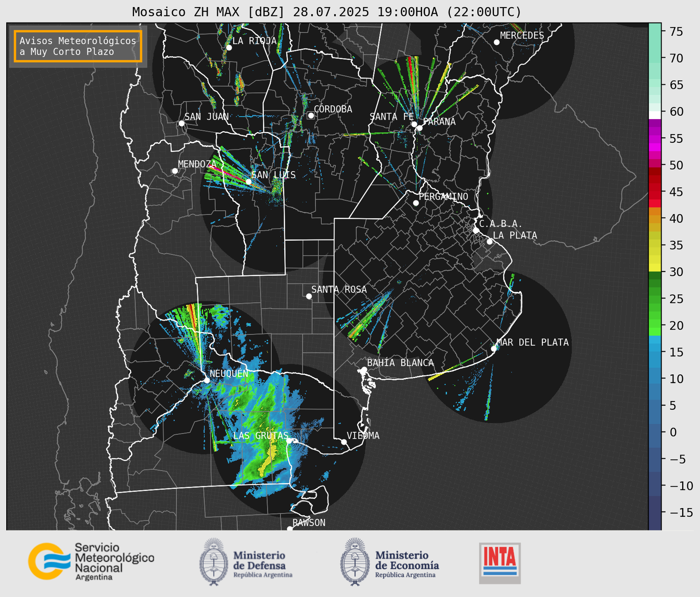This screenshot has height=597, width=700.
Task: Click the Pergamino city marker dot
Action: (416, 203)
